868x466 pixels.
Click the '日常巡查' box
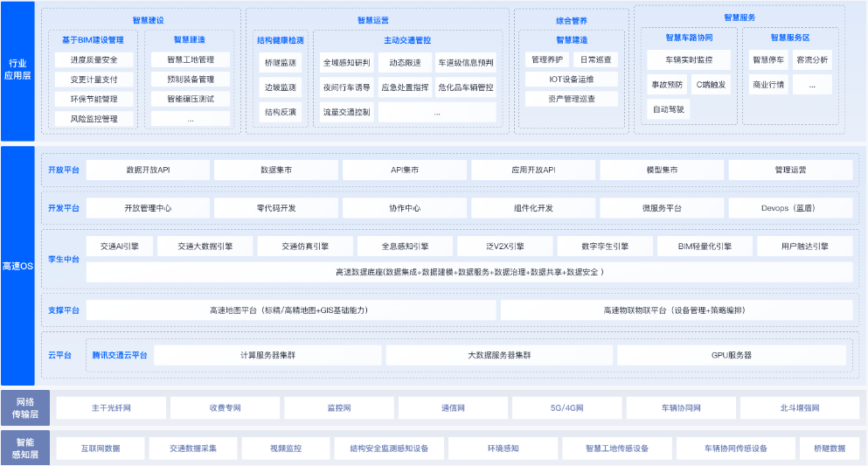point(595,59)
